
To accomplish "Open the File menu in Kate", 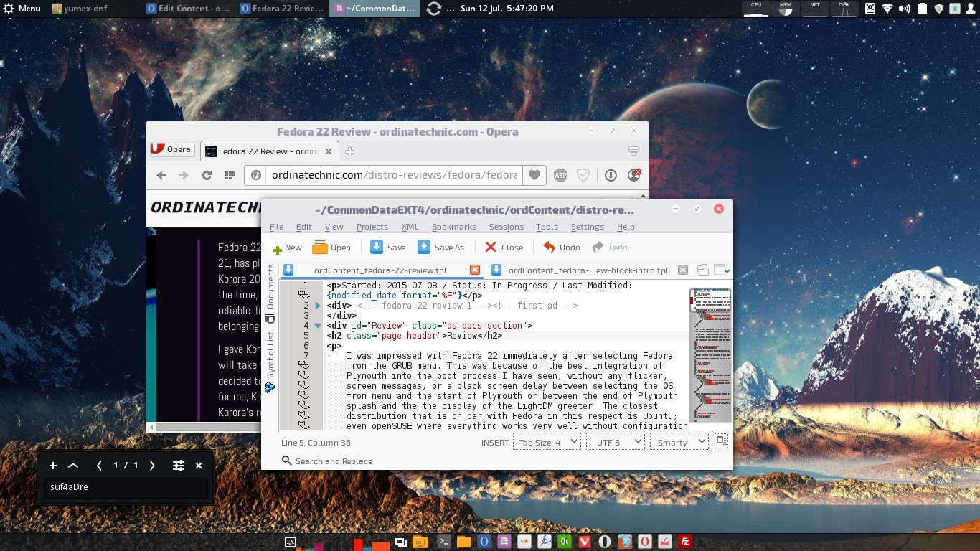I will (276, 227).
